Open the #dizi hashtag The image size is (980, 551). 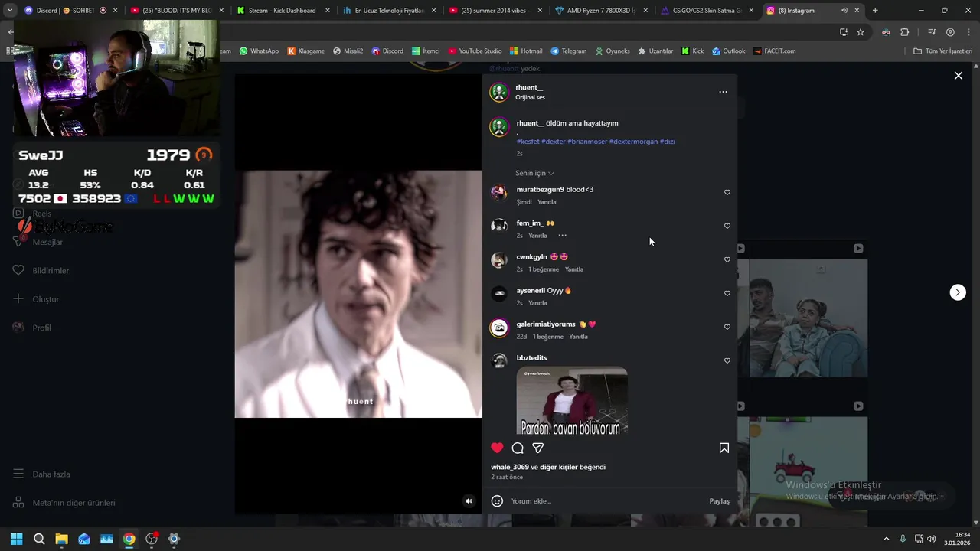668,142
